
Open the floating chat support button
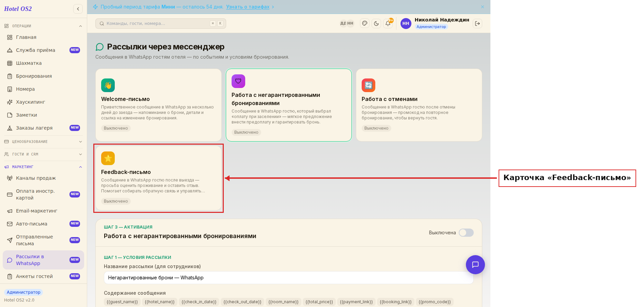tap(475, 265)
